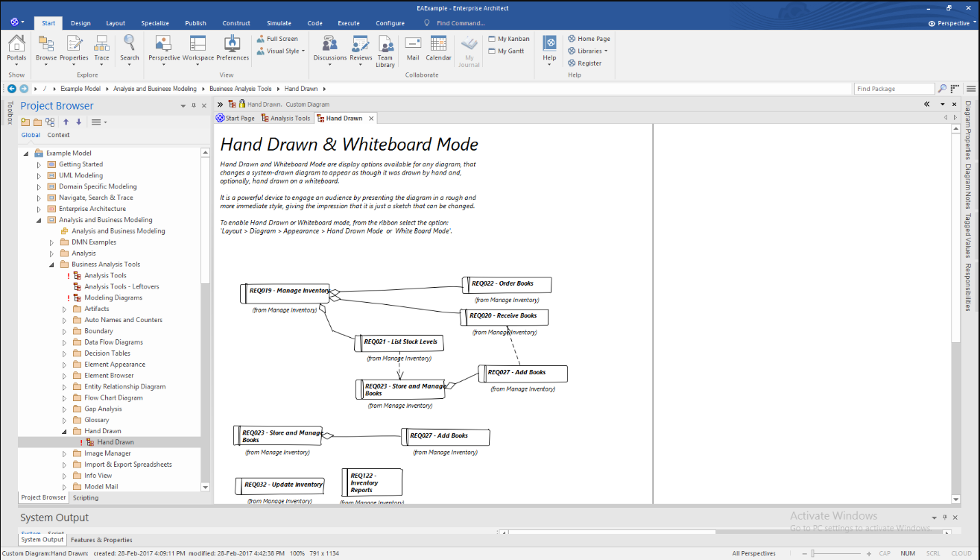Switch to the Scripting tab
This screenshot has width=980, height=560.
[x=86, y=497]
